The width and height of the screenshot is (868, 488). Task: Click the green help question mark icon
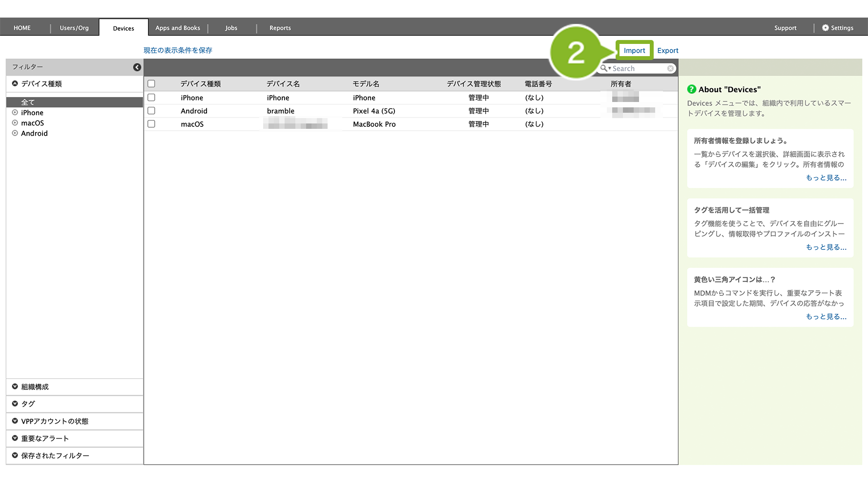691,89
